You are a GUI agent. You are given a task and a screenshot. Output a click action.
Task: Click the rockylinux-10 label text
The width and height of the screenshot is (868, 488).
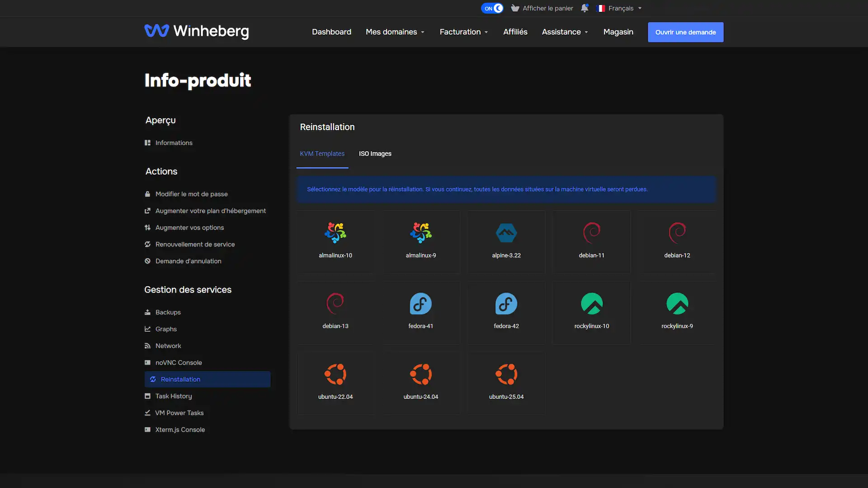coord(592,326)
